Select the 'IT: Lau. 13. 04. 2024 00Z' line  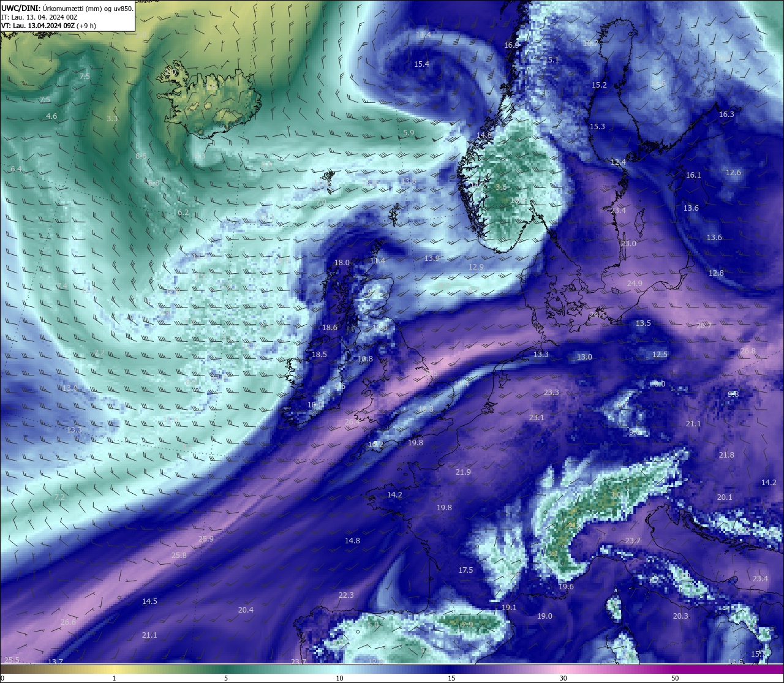click(x=39, y=17)
